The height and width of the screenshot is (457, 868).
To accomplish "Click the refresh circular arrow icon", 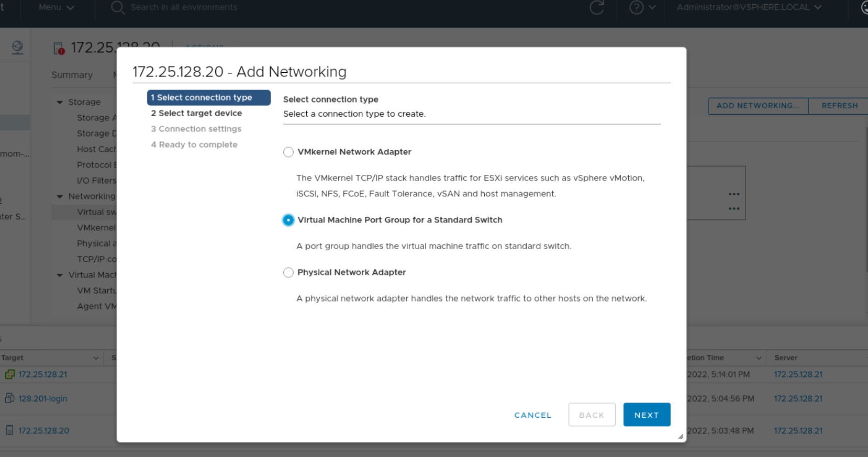I will click(597, 8).
